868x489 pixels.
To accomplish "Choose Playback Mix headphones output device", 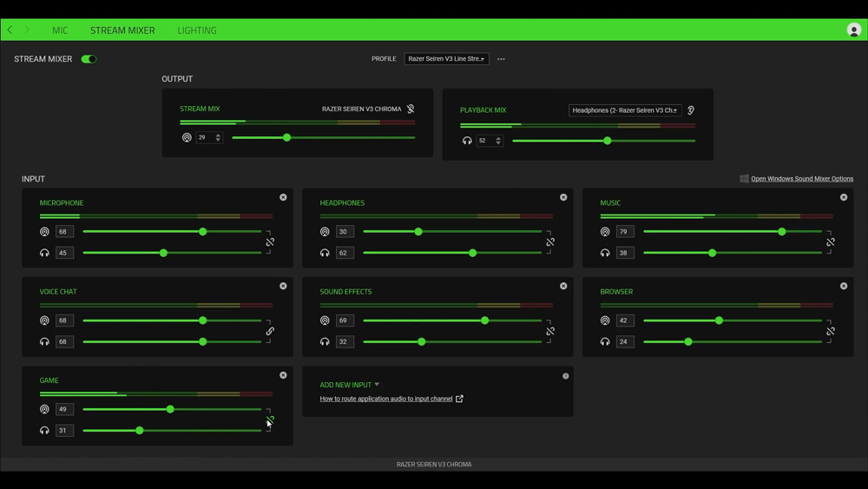I will click(x=625, y=110).
